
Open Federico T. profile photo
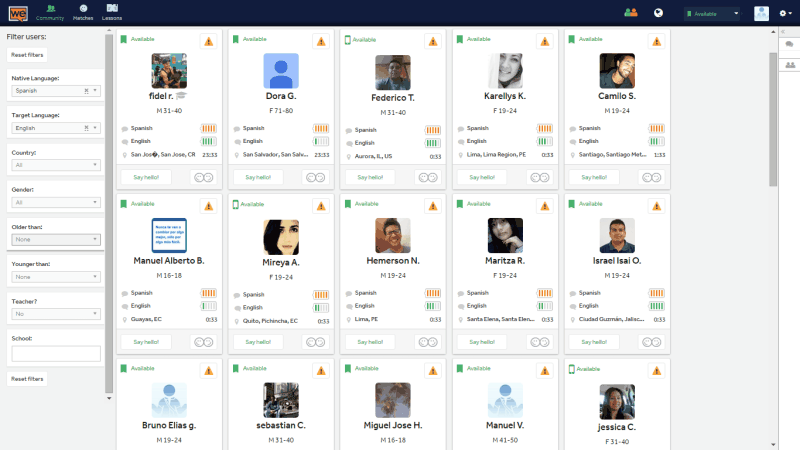393,72
